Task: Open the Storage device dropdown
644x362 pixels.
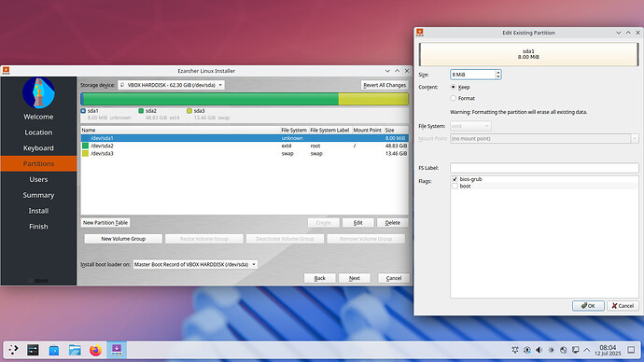Action: [171, 85]
